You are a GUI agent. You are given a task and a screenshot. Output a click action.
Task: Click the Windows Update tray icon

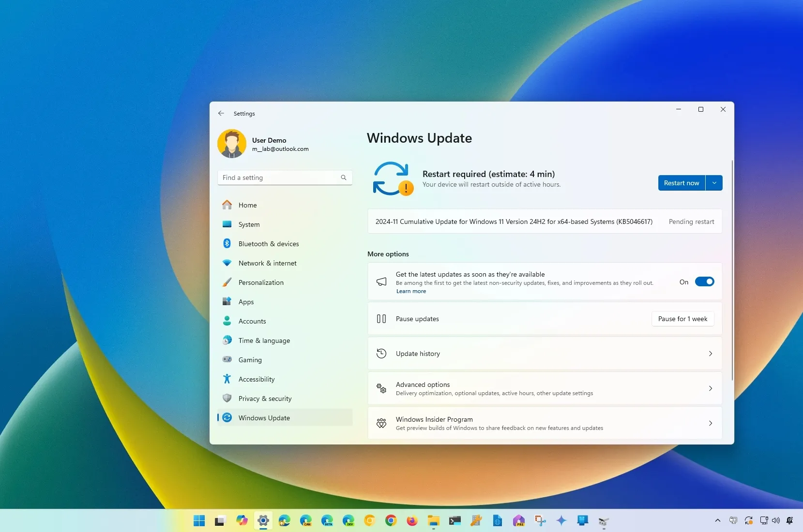tap(748, 520)
